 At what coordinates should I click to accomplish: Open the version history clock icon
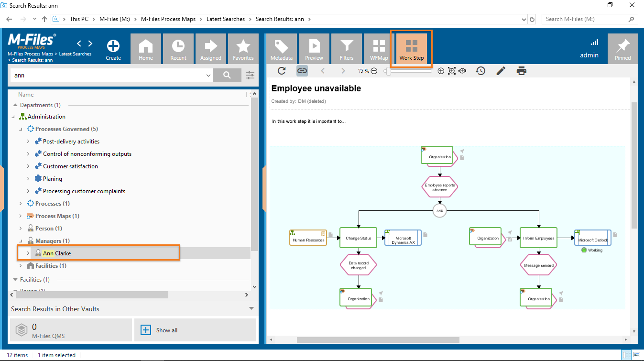pyautogui.click(x=480, y=71)
